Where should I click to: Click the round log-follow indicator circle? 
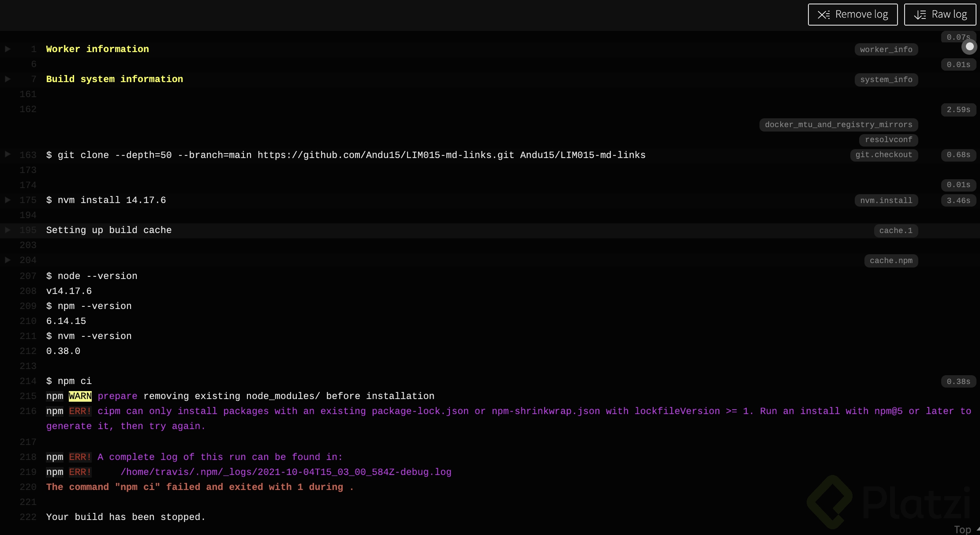point(969,46)
